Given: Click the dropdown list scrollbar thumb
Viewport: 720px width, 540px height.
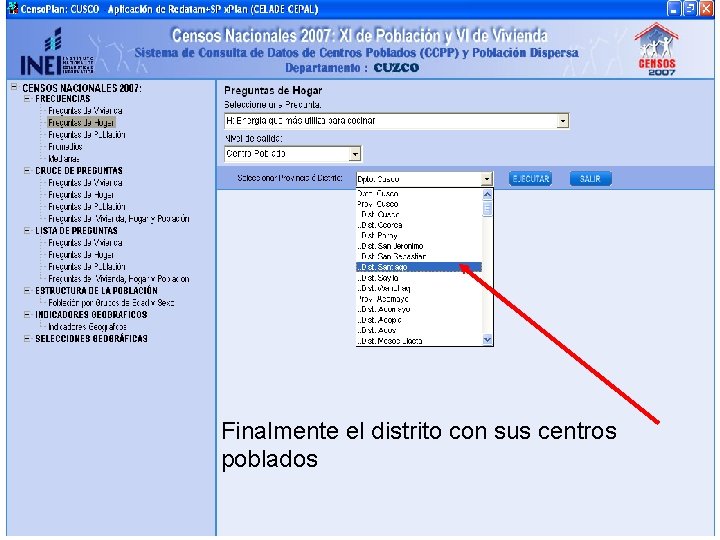Looking at the screenshot, I should point(487,208).
